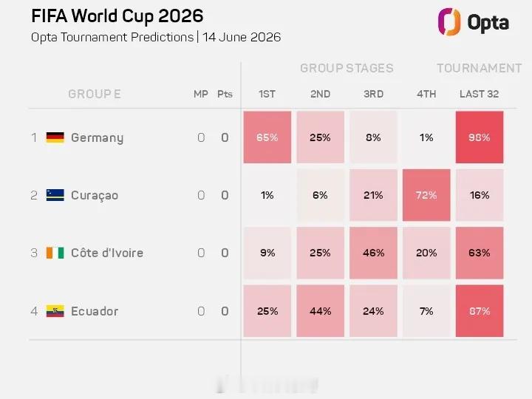Click Ecuador's 87% Last 32 cell
532x399 pixels.
(x=480, y=311)
